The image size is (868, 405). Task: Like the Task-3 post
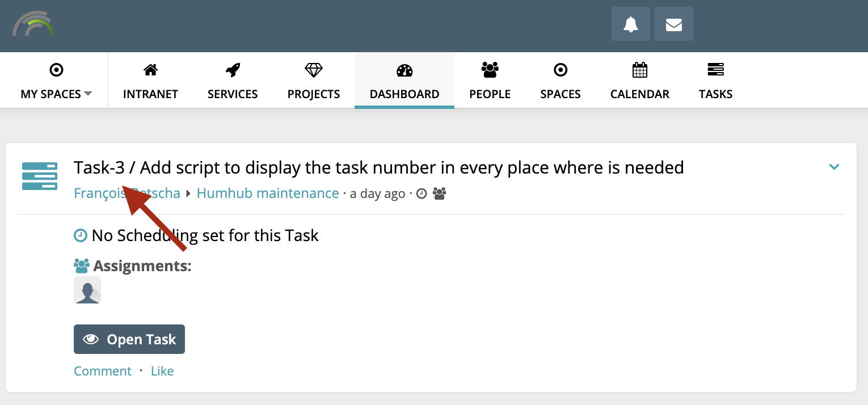tap(162, 371)
